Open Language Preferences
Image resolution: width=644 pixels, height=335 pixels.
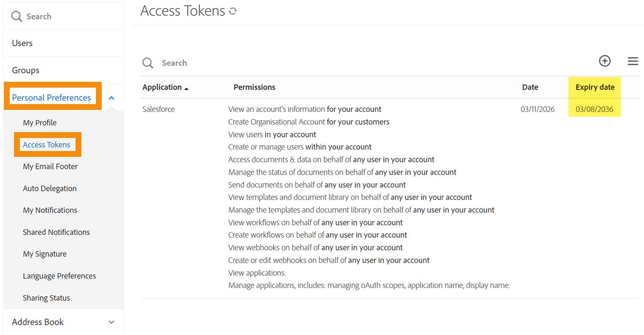59,275
